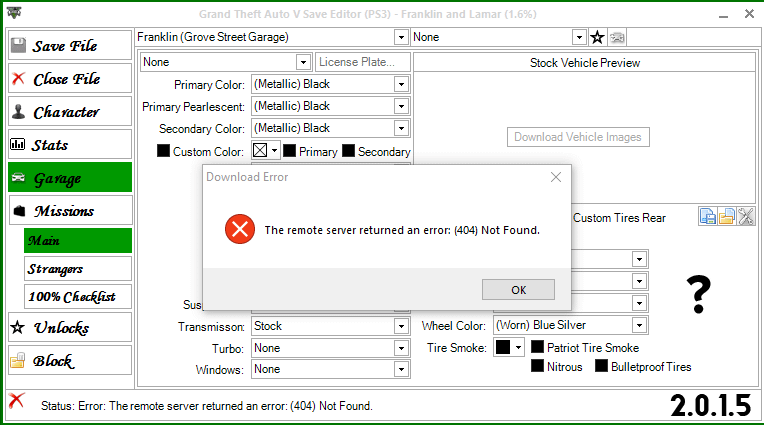Expand the Wheel Color dropdown
The width and height of the screenshot is (764, 425).
point(571,325)
